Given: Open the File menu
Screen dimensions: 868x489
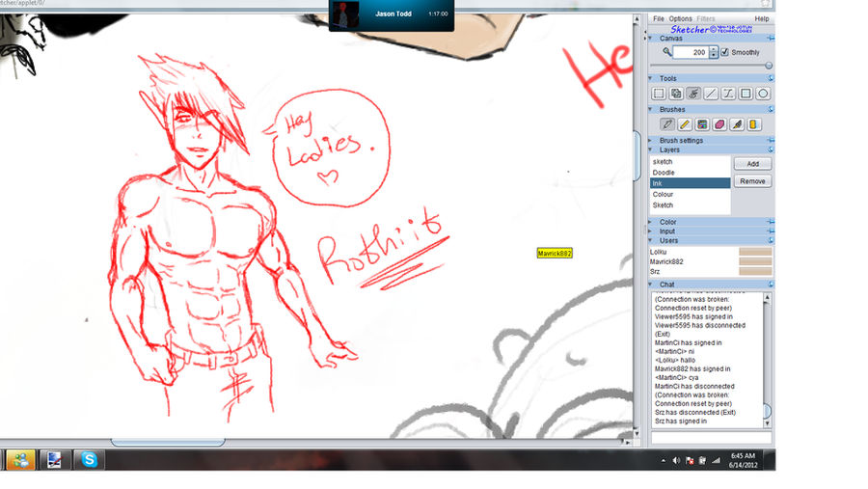Looking at the screenshot, I should 658,19.
